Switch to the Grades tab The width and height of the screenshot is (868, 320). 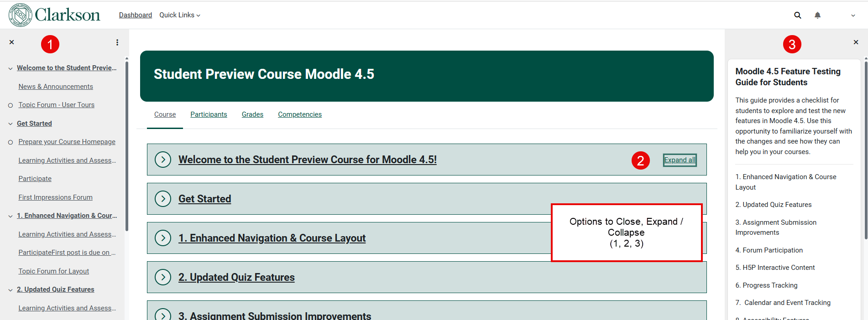252,114
